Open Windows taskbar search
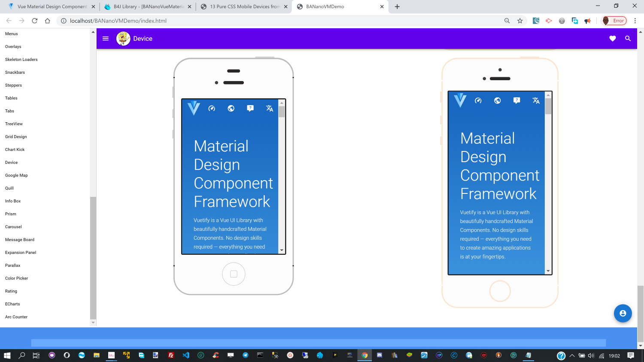The height and width of the screenshot is (362, 644). [22, 355]
